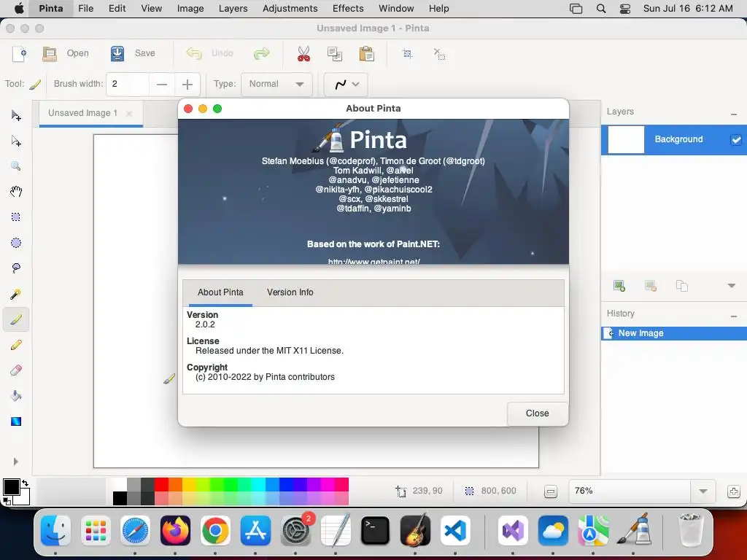Click the black primary color swatch
This screenshot has height=560, width=747.
(x=10, y=486)
